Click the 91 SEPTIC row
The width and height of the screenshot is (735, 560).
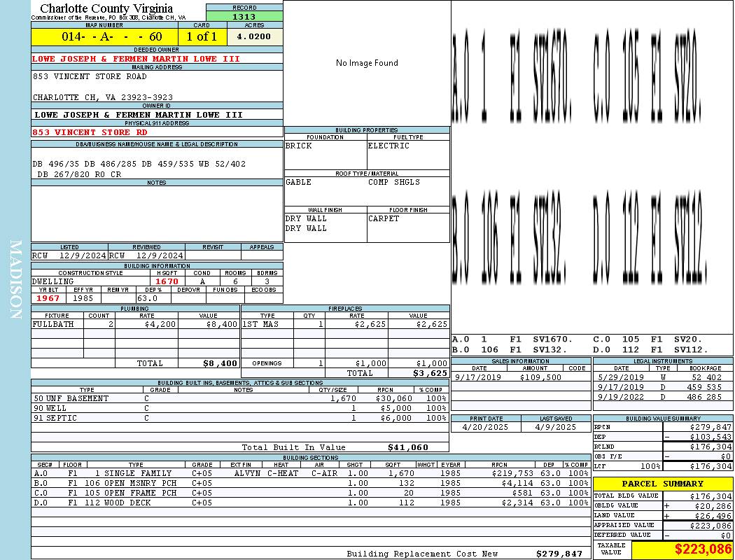click(240, 418)
